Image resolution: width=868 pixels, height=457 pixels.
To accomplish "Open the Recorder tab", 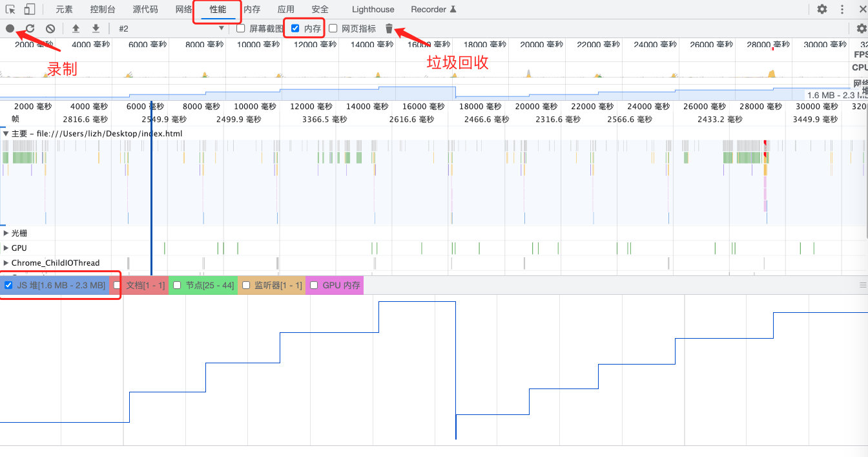I will click(x=433, y=9).
